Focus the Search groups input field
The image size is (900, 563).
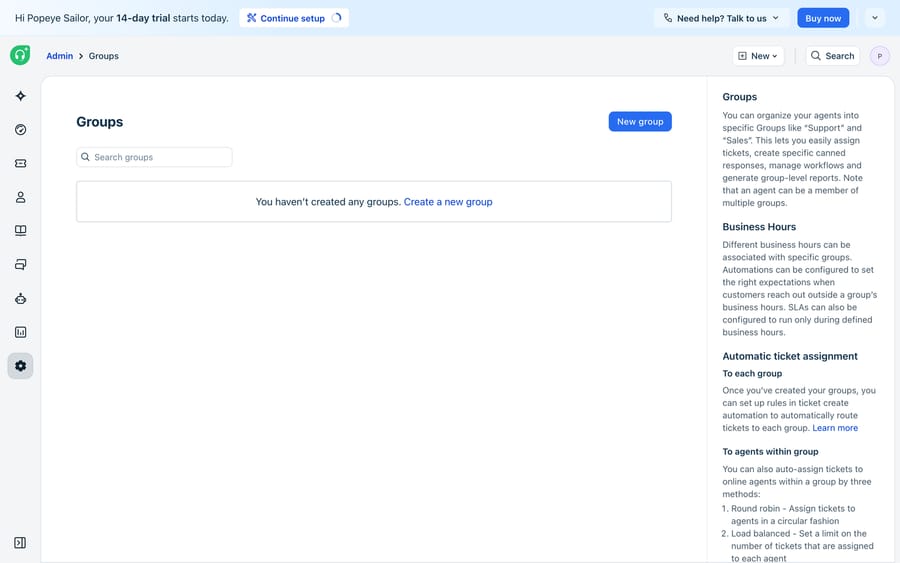[x=154, y=157]
